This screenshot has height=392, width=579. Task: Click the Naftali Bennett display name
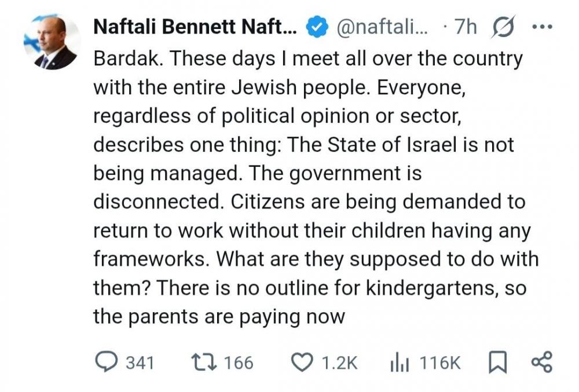coord(195,28)
